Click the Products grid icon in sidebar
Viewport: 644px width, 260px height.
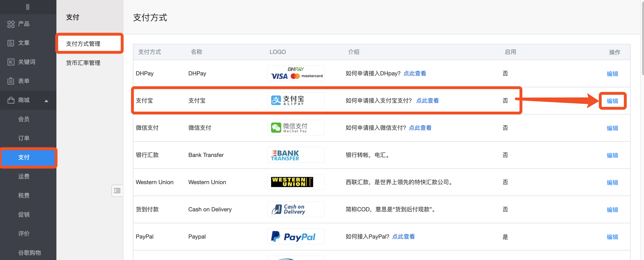(11, 24)
